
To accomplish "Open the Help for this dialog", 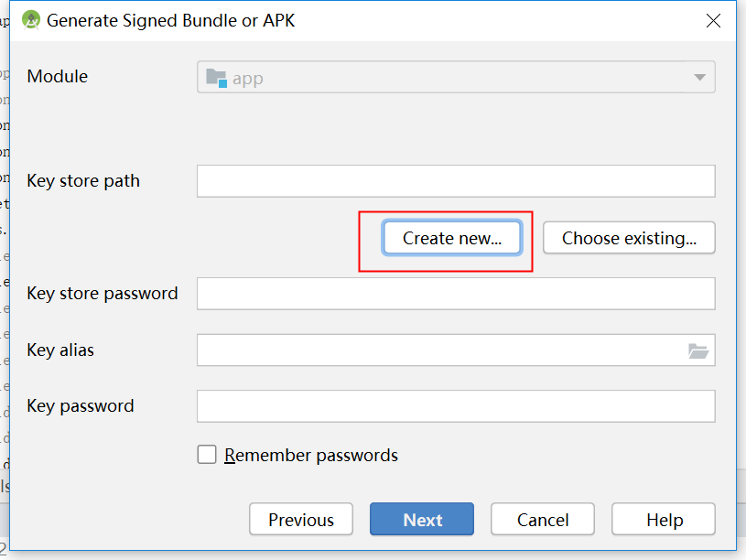I will [663, 519].
